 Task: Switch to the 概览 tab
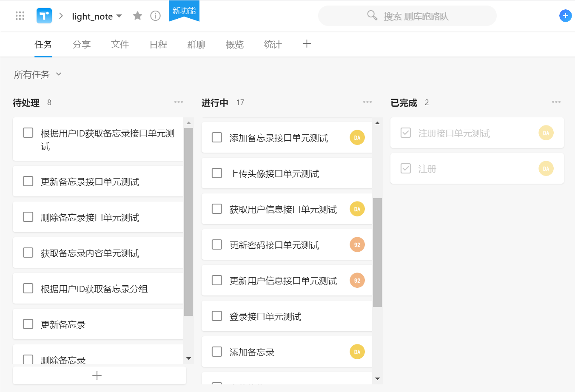pos(235,45)
